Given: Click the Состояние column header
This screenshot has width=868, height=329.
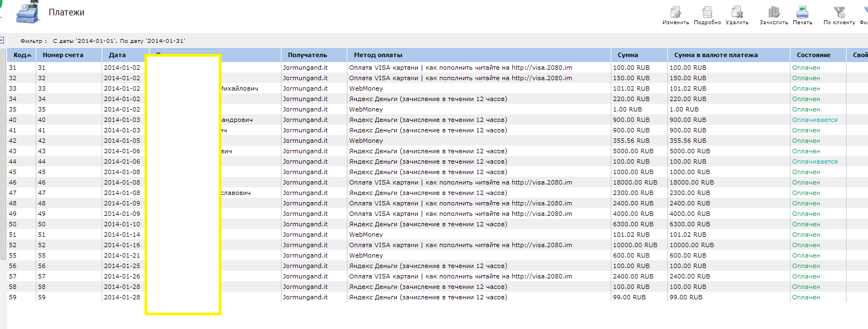Looking at the screenshot, I should pos(814,55).
